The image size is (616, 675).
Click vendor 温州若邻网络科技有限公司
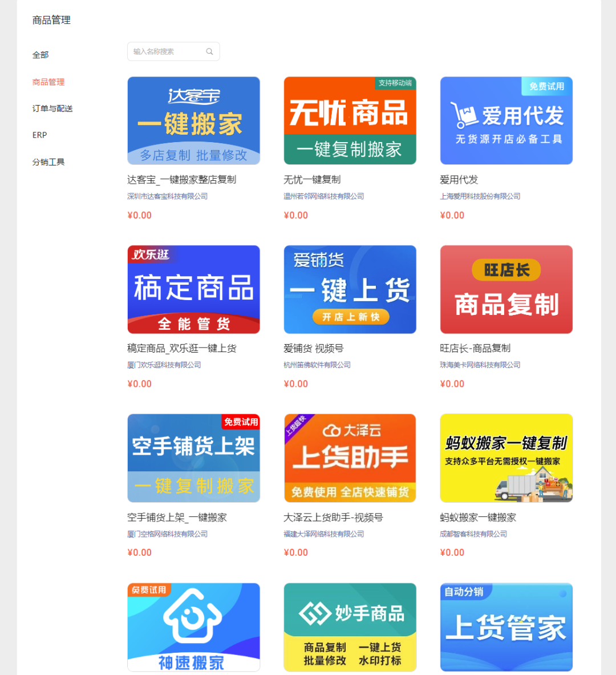click(x=324, y=196)
